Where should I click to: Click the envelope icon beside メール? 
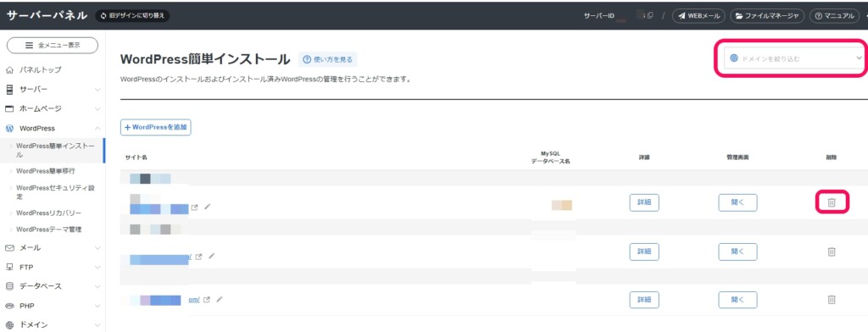(x=8, y=248)
